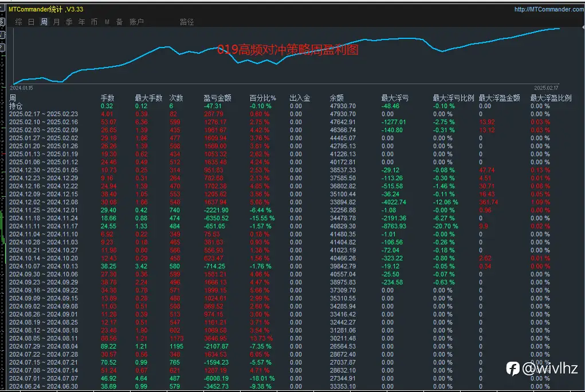585x392 pixels.
Task: Click the 手数 column header
Action: coord(108,98)
